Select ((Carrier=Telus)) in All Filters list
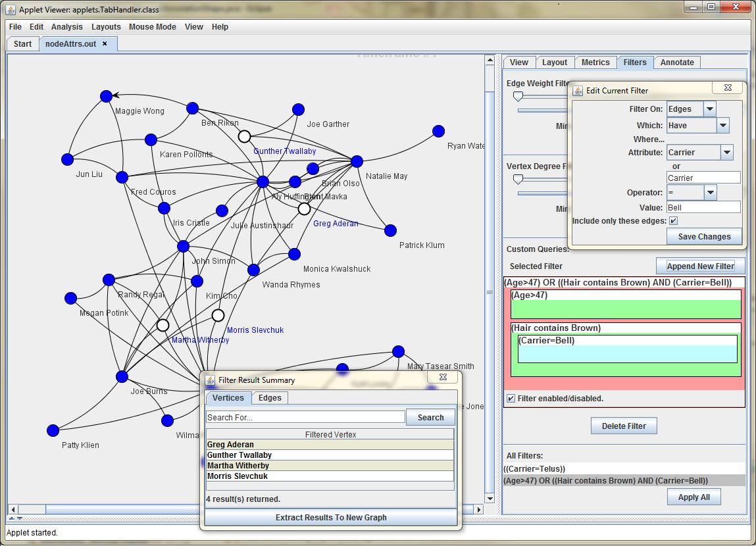The height and width of the screenshot is (546, 756). pos(624,468)
